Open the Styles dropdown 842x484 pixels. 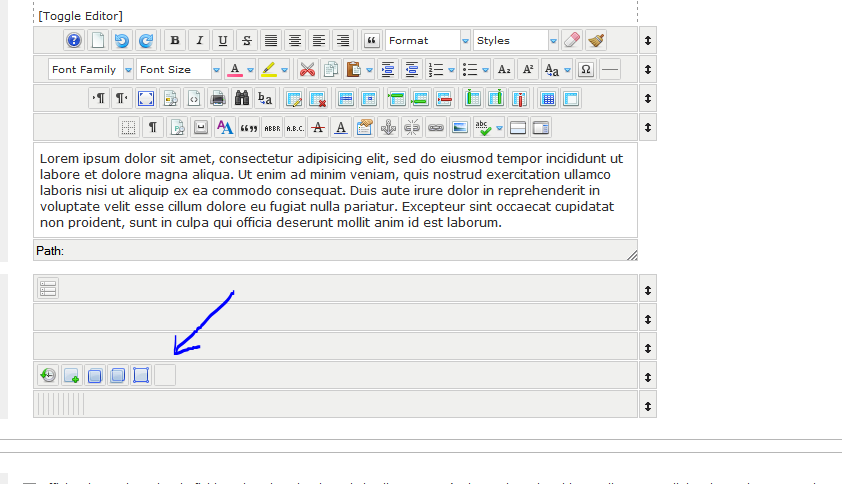515,41
